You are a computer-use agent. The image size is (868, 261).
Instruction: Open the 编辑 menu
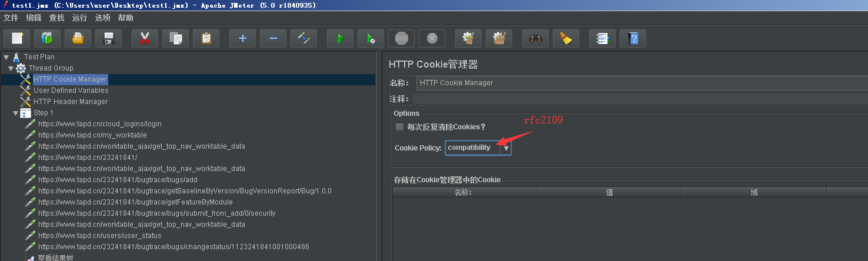(34, 18)
